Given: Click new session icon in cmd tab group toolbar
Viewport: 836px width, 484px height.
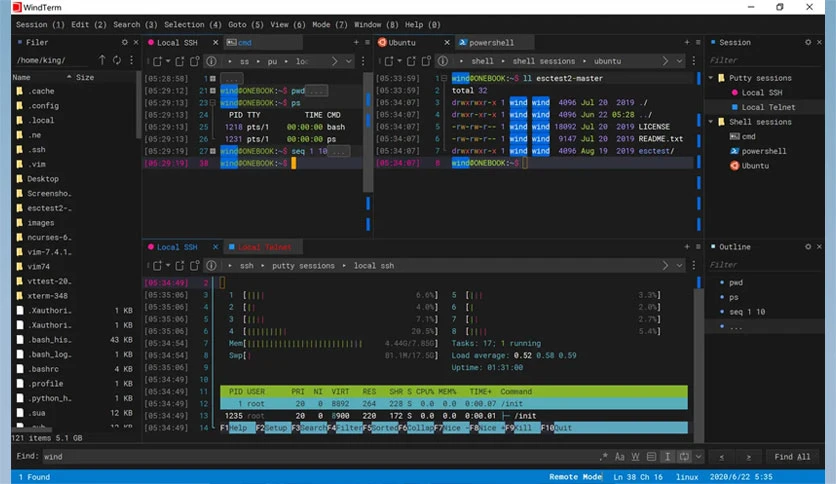Looking at the screenshot, I should coord(157,61).
